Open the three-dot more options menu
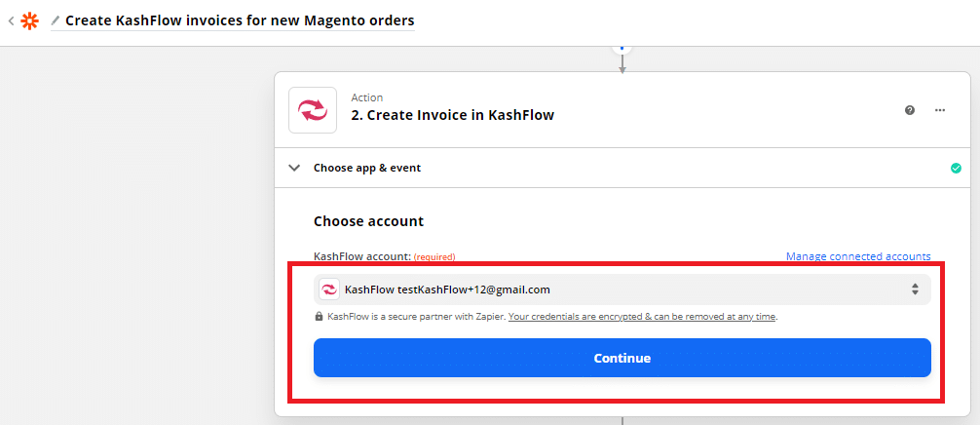Screen dimensions: 980x425 (x=940, y=110)
